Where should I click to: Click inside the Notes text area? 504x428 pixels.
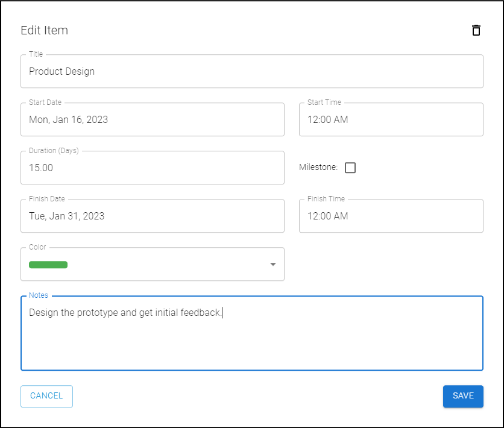[251, 338]
